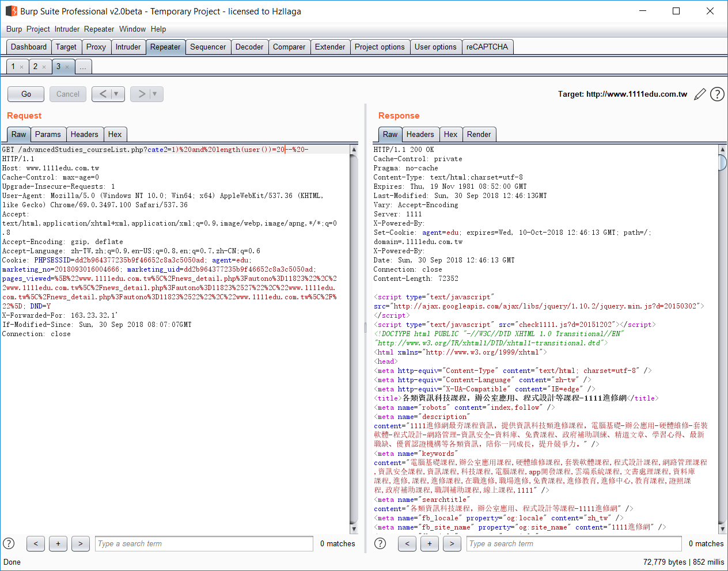The height and width of the screenshot is (571, 728).
Task: Open response search options plus button
Action: 430,543
